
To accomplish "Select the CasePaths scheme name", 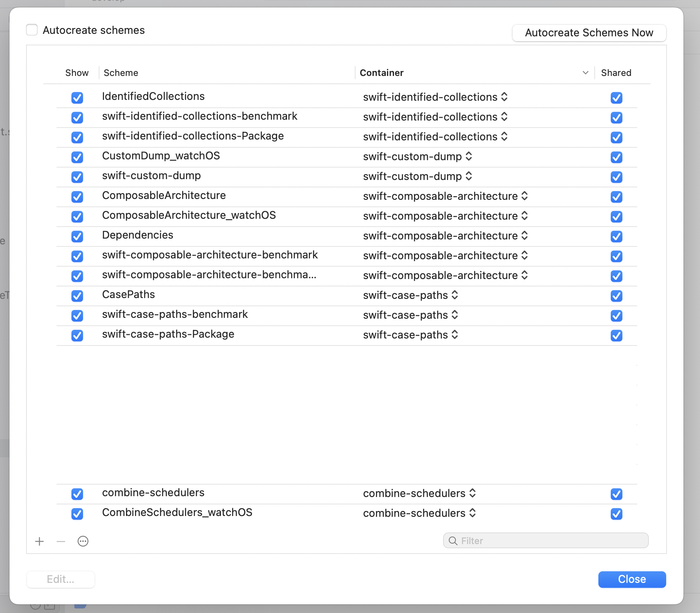I will tap(128, 294).
